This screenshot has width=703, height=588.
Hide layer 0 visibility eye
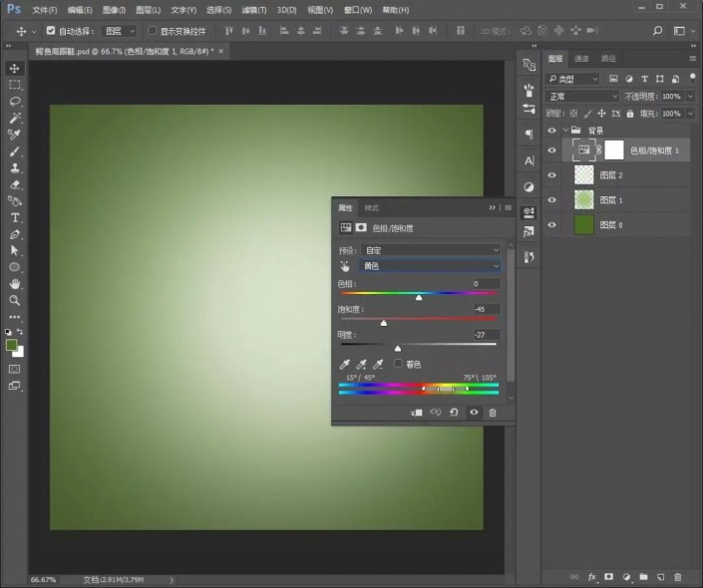pos(551,225)
